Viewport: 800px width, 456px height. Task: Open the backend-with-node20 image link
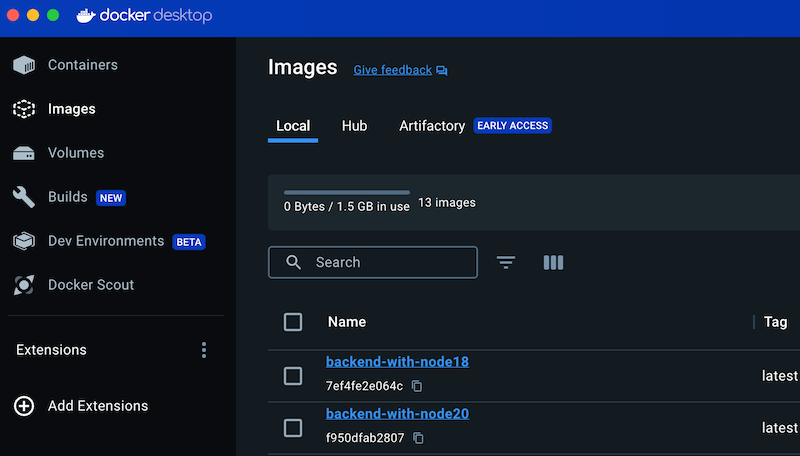click(x=397, y=414)
